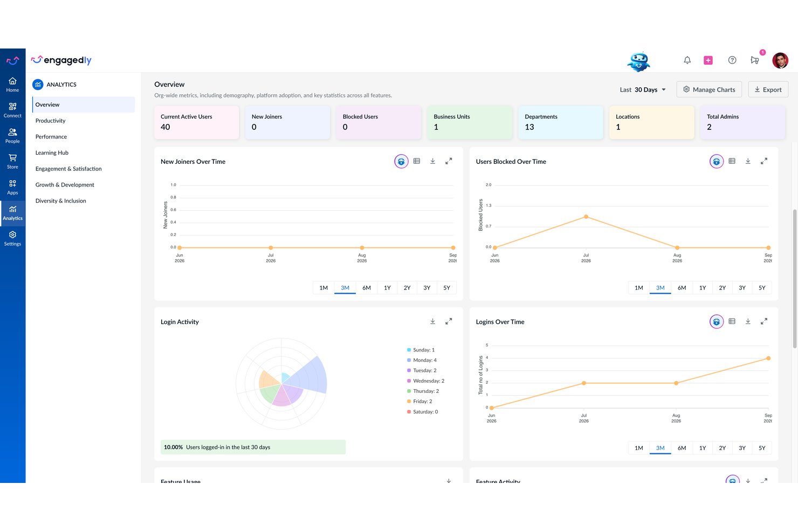The height and width of the screenshot is (532, 798).
Task: Open Apps in the sidebar
Action: click(12, 187)
